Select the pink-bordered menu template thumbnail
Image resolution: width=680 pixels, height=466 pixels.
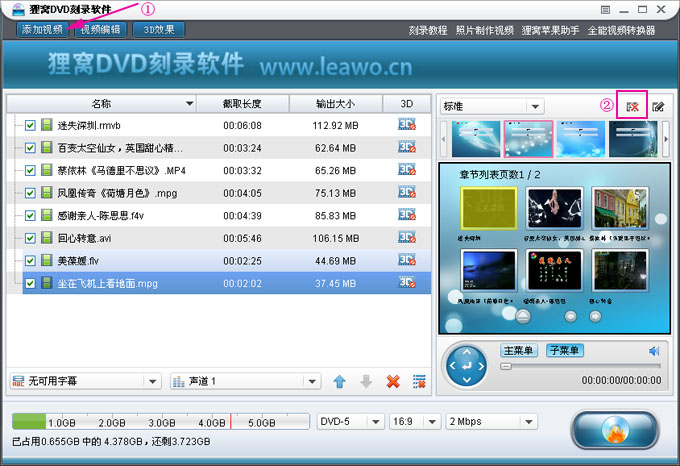(x=528, y=139)
